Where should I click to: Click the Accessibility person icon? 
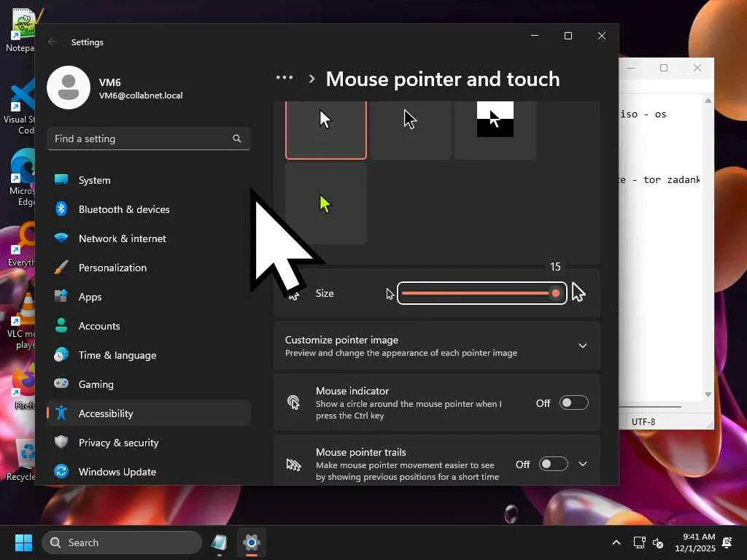pos(61,413)
